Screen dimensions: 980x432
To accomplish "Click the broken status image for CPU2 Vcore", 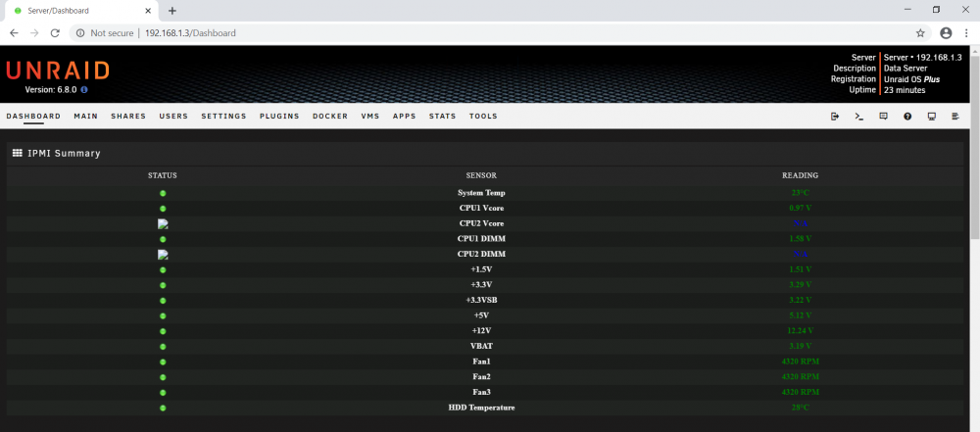I will (163, 223).
